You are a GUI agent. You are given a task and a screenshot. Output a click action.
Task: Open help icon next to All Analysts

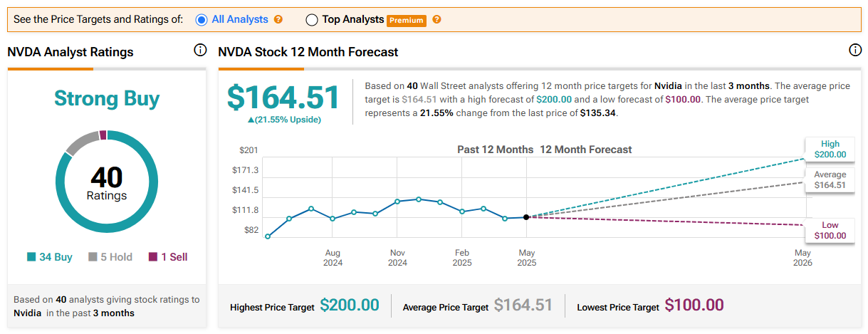pyautogui.click(x=278, y=19)
